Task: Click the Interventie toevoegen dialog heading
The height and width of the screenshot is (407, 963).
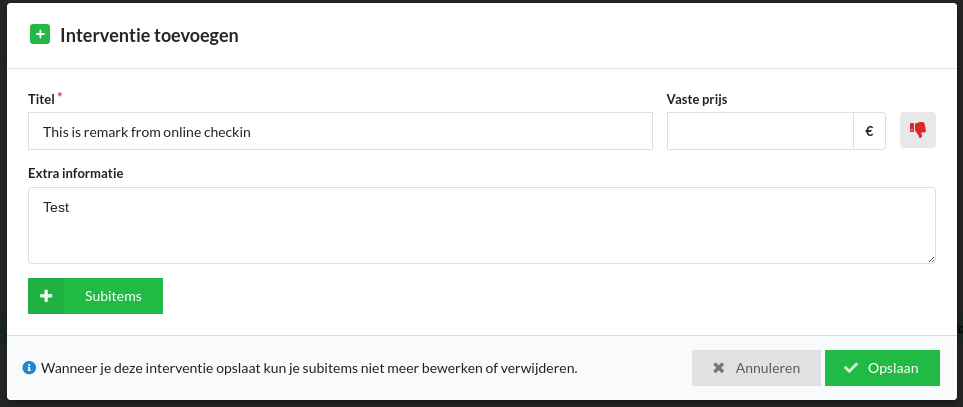Action: click(149, 36)
